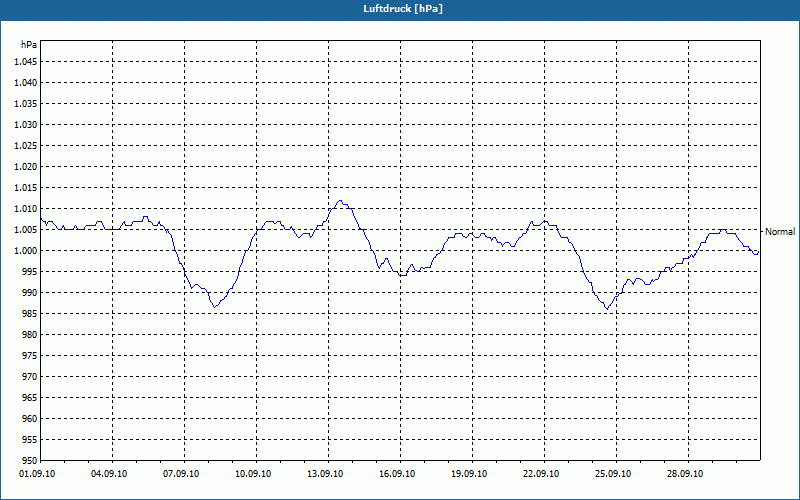Viewport: 800px width, 500px height.
Task: Click y-axis value 950
Action: click(x=30, y=460)
